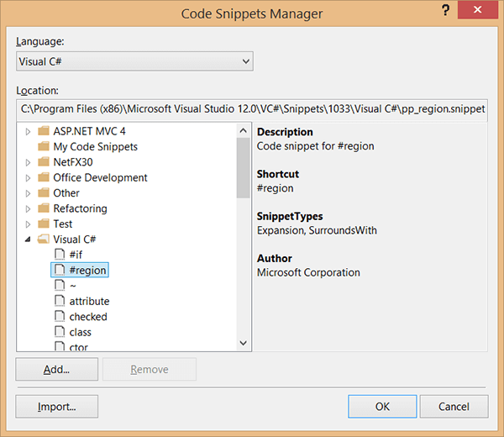Confirm with the OK button
The image size is (504, 437).
pyautogui.click(x=382, y=407)
